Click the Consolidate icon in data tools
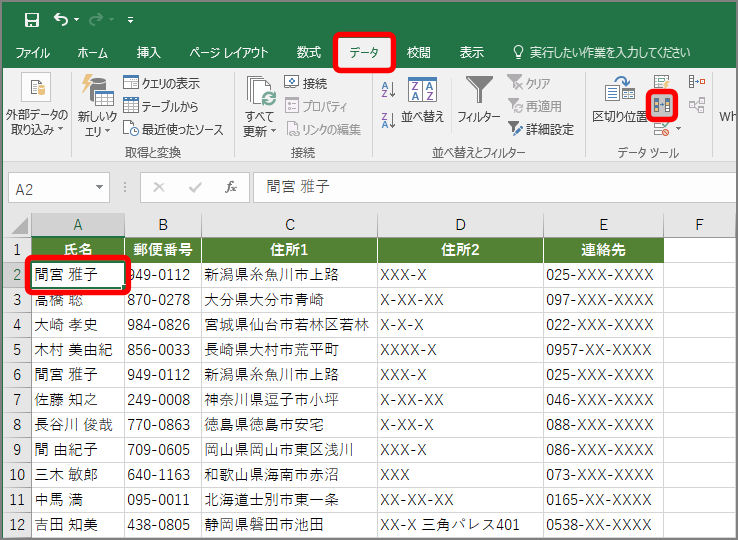Screen dimensions: 738x540 click(697, 82)
